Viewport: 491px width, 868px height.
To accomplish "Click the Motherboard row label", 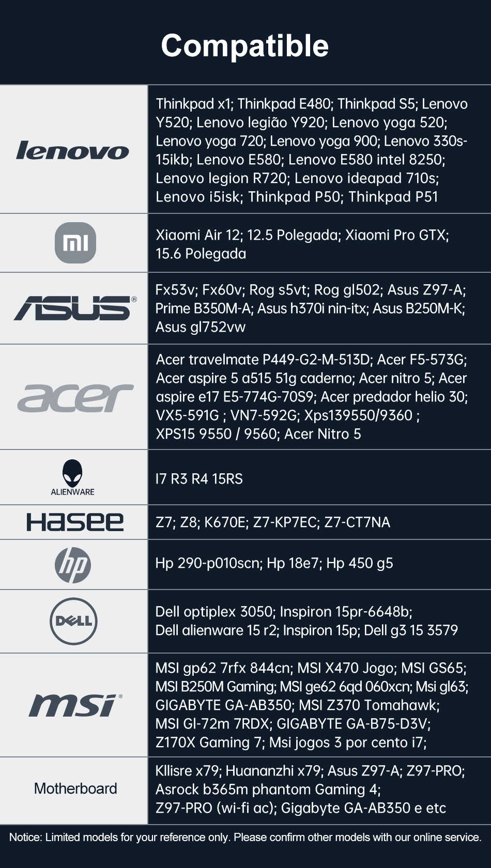I will pyautogui.click(x=75, y=788).
